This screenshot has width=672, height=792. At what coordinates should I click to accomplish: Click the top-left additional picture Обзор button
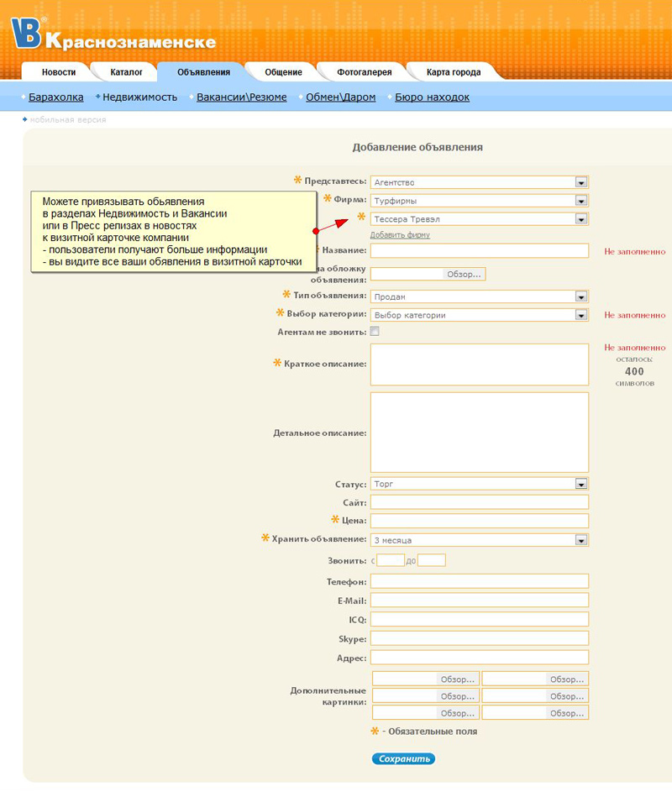[x=457, y=679]
